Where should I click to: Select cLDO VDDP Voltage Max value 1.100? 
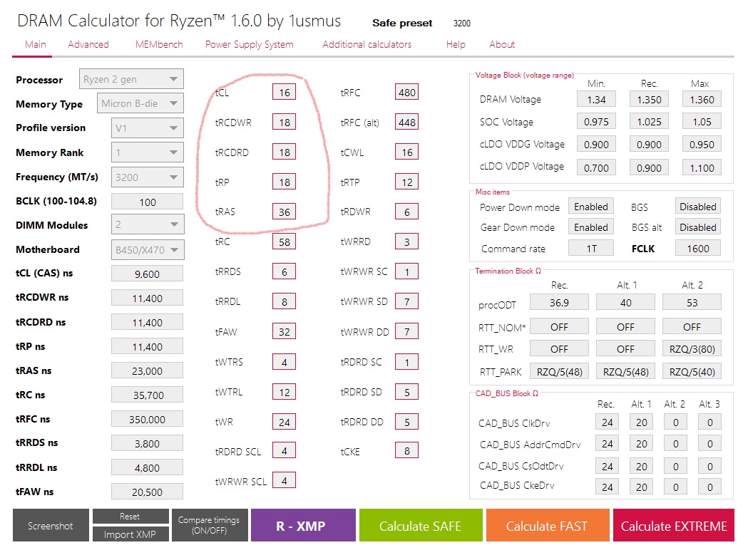click(702, 167)
